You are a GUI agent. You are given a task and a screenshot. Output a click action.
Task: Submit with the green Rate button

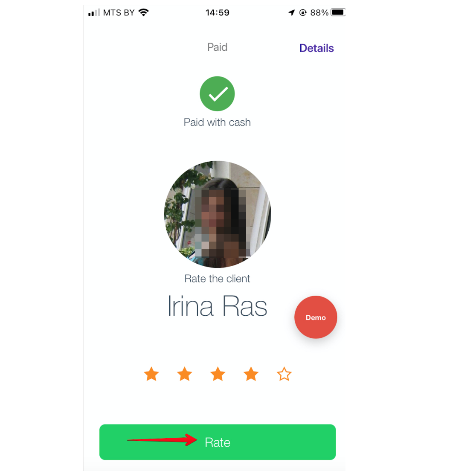point(218,442)
